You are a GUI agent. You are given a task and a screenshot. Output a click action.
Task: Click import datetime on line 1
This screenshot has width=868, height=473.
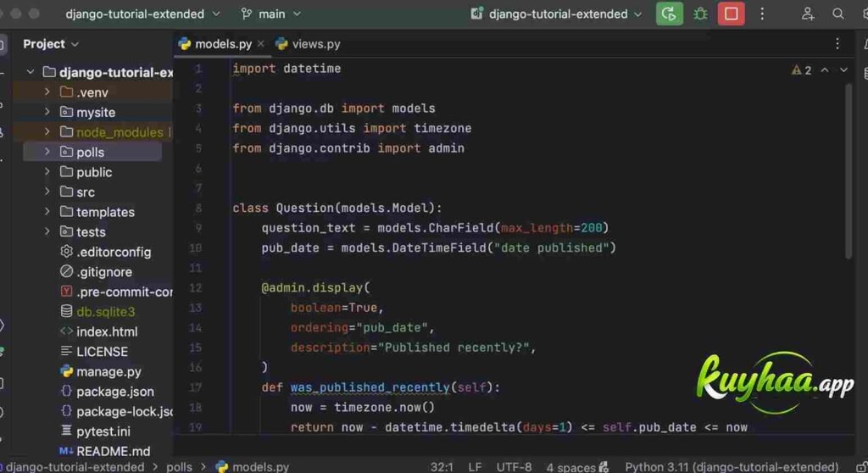coord(287,68)
